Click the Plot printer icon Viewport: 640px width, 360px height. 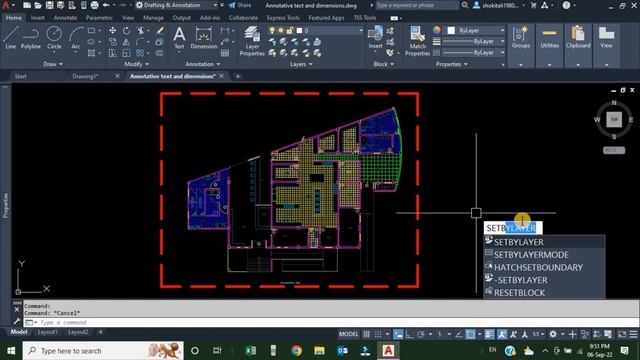[94, 5]
